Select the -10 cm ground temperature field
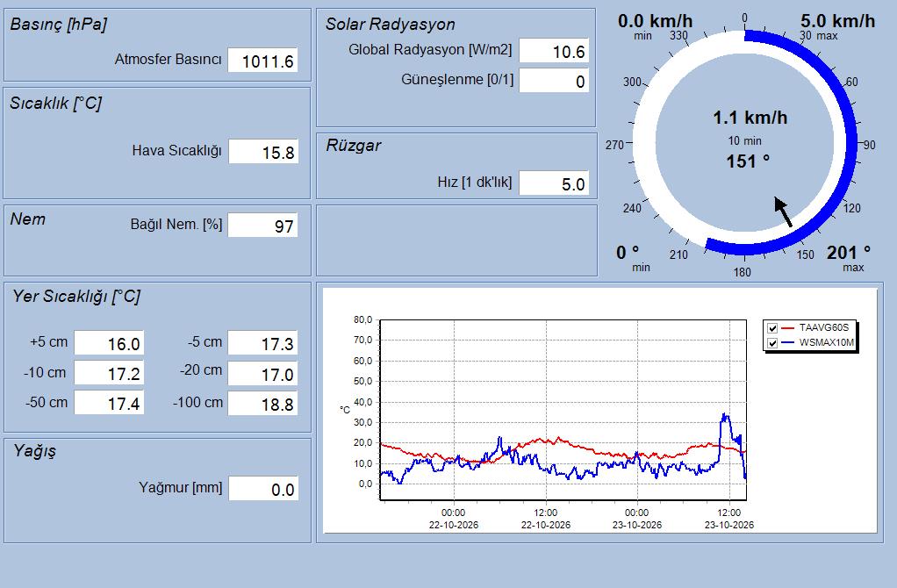 (x=109, y=373)
